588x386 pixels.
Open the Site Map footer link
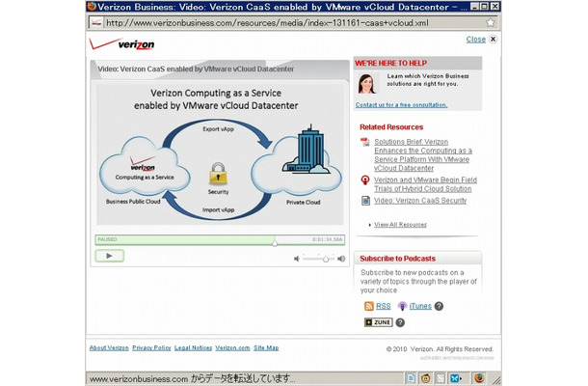[266, 348]
